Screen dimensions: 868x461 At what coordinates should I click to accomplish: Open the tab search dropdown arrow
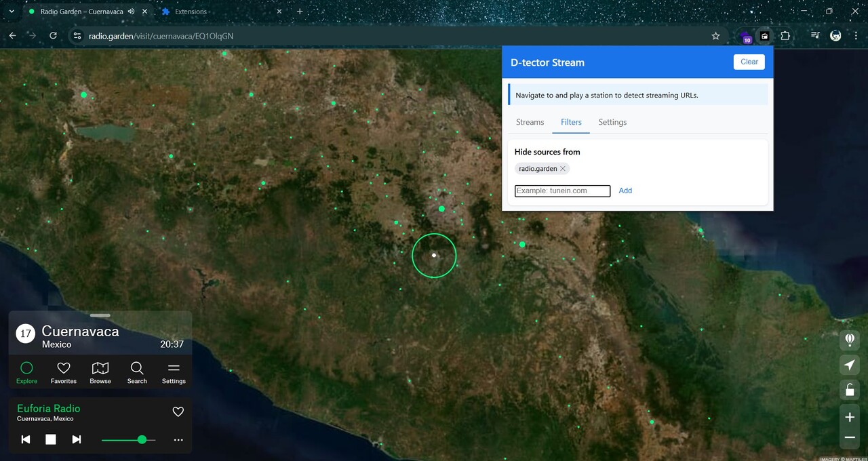pos(12,12)
